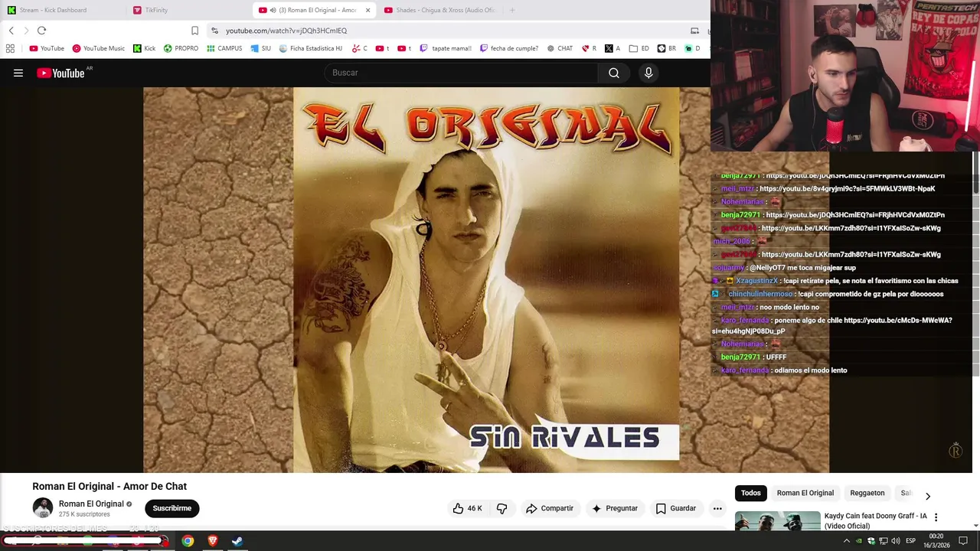Click the ESP language indicator in tray
Viewport: 980px width, 551px height.
click(910, 541)
